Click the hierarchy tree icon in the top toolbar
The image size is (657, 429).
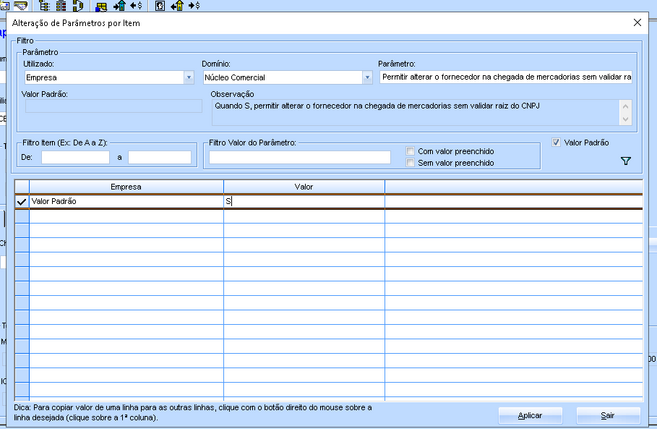click(x=45, y=5)
